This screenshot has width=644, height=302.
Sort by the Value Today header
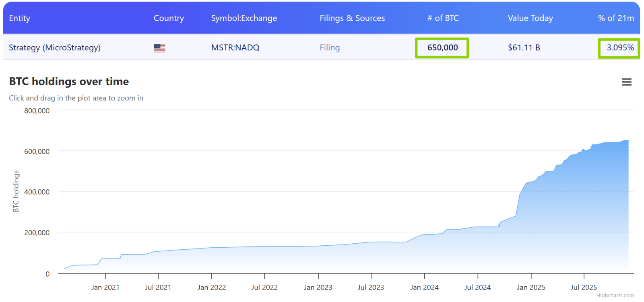tap(530, 18)
